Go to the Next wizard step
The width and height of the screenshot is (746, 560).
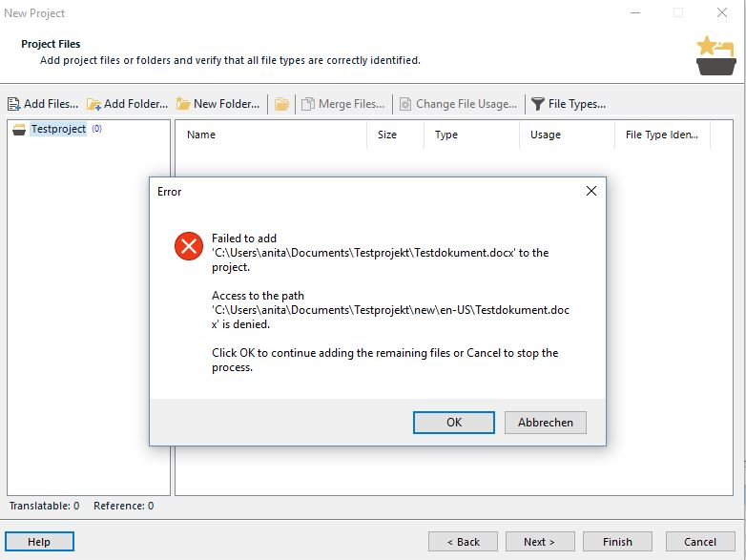[x=540, y=542]
